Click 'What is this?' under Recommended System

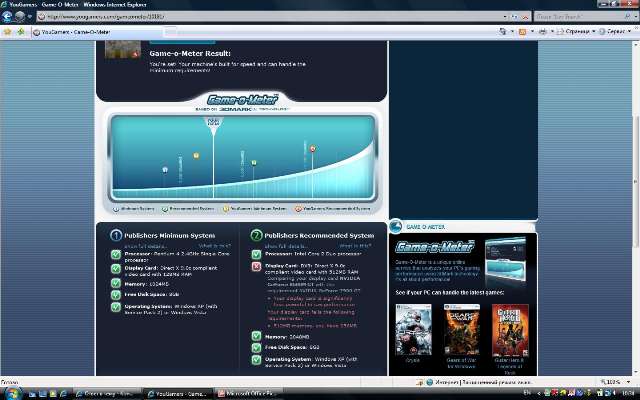(355, 246)
